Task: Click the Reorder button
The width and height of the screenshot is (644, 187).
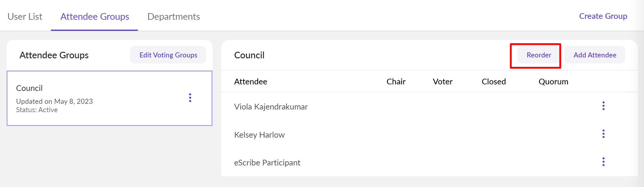Action: (539, 55)
